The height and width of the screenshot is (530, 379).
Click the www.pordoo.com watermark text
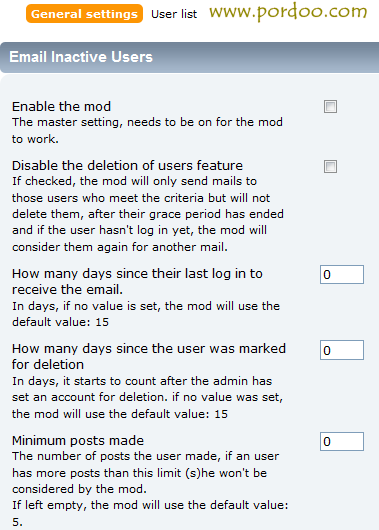click(288, 12)
